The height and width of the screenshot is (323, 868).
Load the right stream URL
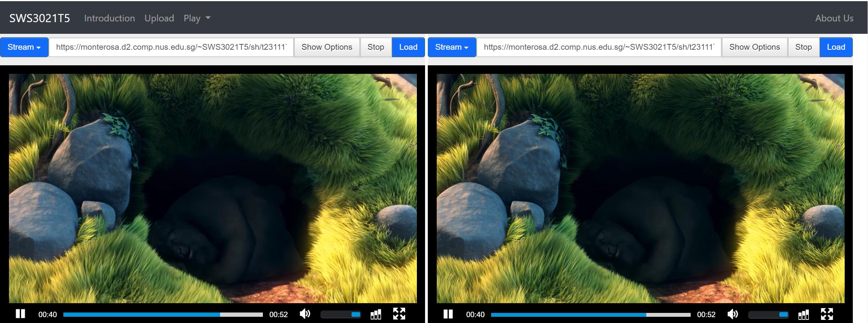point(836,47)
